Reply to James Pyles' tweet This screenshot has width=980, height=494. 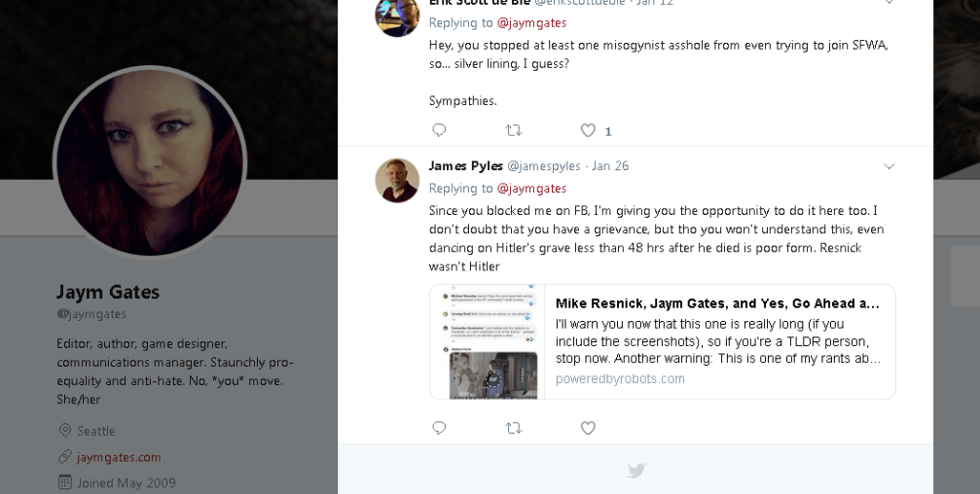pyautogui.click(x=439, y=428)
